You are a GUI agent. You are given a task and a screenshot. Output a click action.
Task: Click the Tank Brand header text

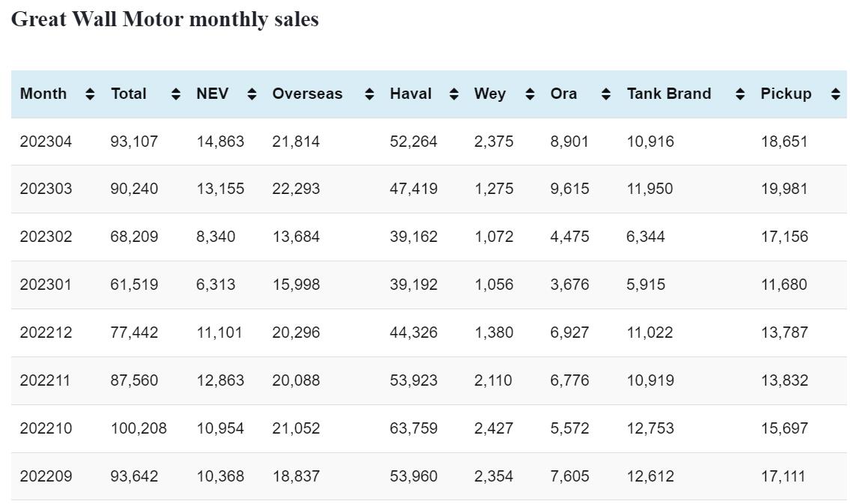click(669, 94)
